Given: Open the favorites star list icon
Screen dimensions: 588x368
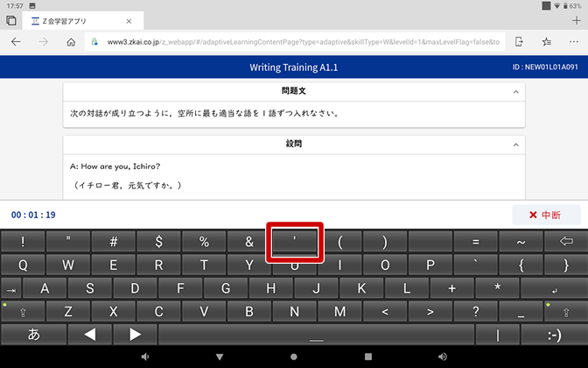Looking at the screenshot, I should [x=547, y=42].
